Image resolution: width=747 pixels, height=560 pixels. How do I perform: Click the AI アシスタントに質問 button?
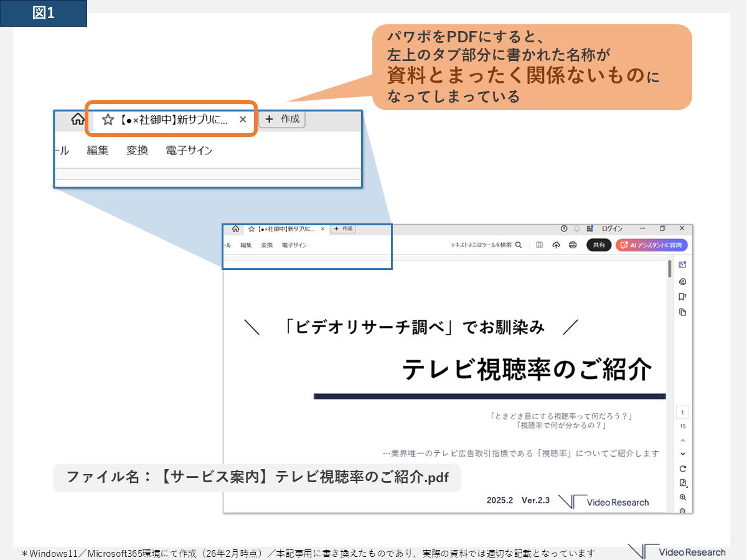tap(652, 245)
